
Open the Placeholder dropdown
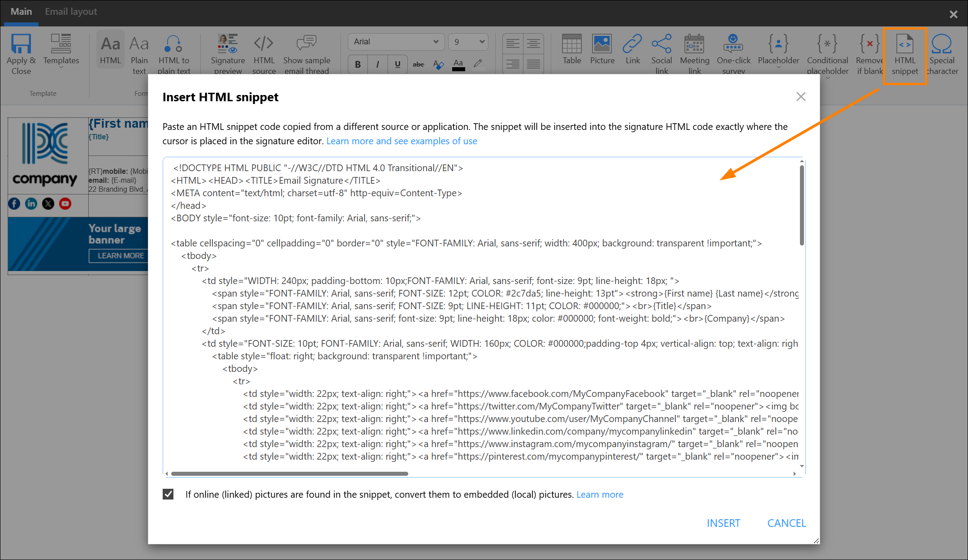point(778,50)
